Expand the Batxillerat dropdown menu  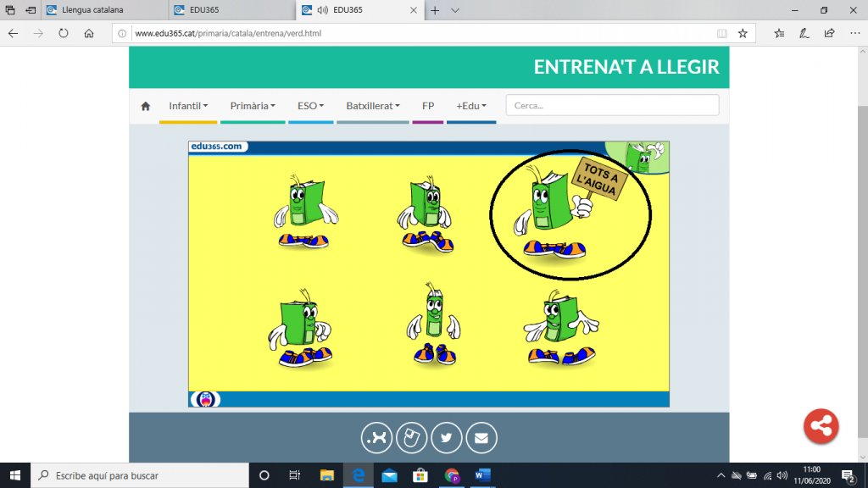(x=373, y=106)
